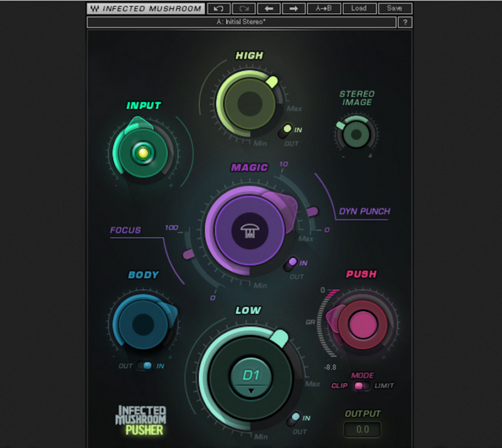Click the DYN PUNCH label
Image resolution: width=502 pixels, height=448 pixels.
click(365, 211)
